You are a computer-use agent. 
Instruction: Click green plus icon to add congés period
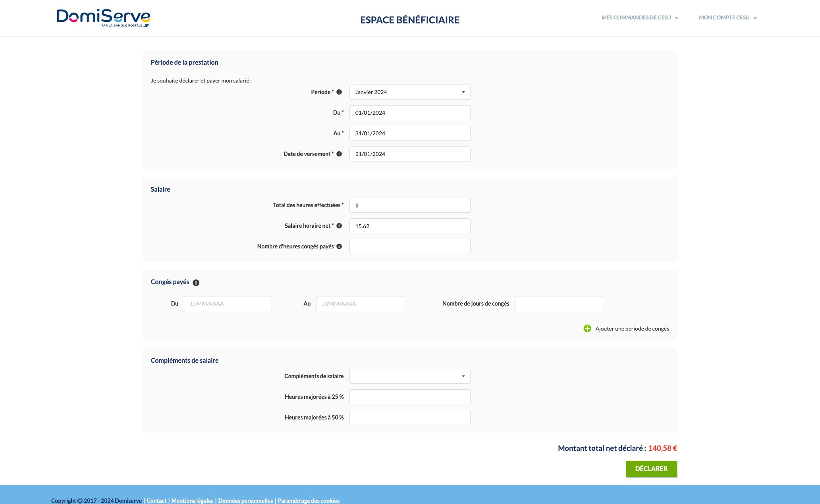587,329
